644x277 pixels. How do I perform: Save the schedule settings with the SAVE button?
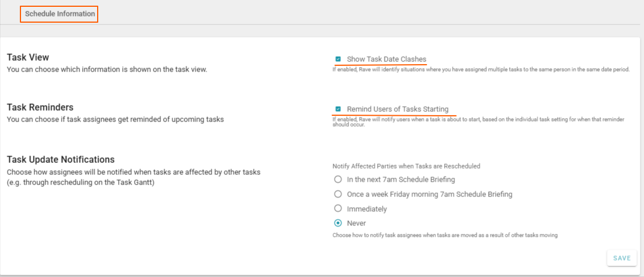622,258
